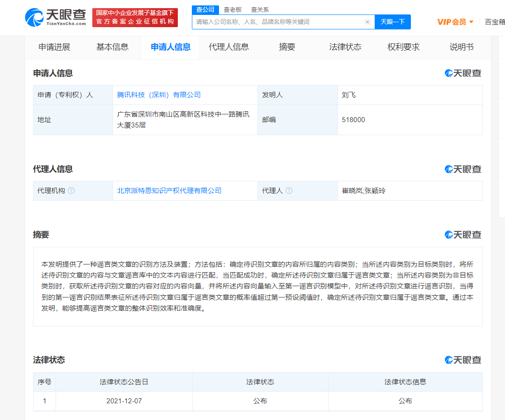505x420 pixels.
Task: Switch to the 权利要求 tab
Action: point(403,47)
